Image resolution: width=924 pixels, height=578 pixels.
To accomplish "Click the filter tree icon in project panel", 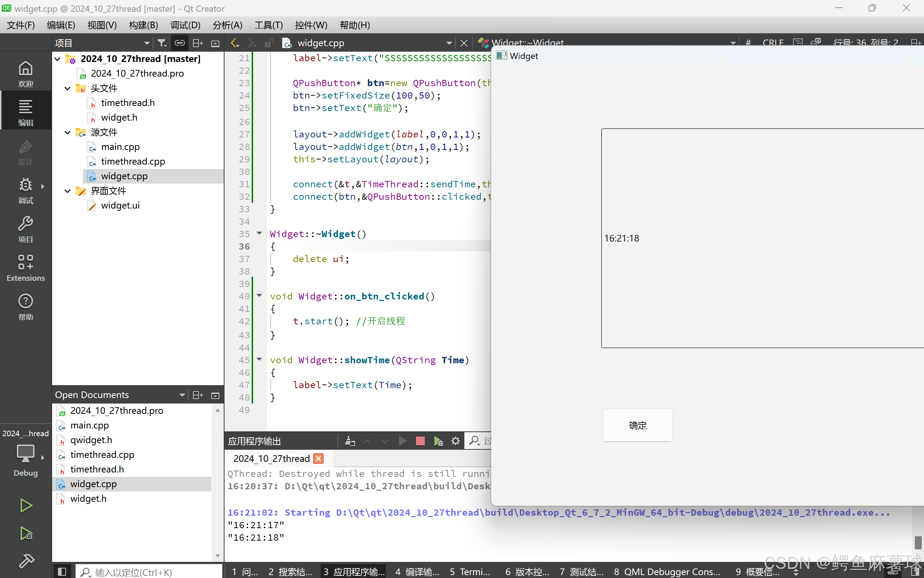I will coord(162,43).
